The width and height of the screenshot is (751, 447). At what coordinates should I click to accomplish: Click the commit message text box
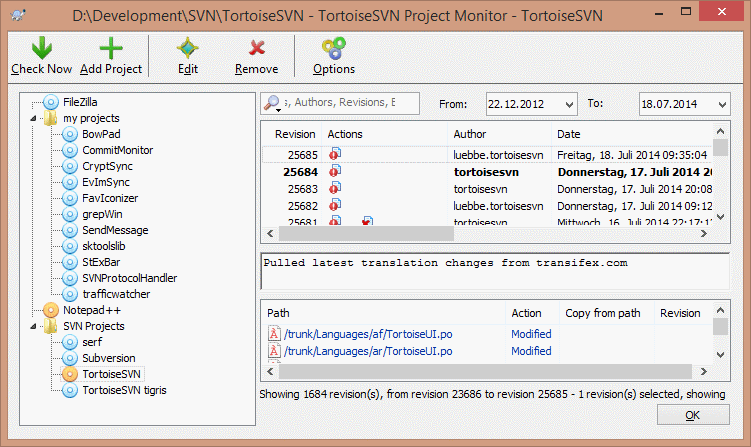click(495, 272)
